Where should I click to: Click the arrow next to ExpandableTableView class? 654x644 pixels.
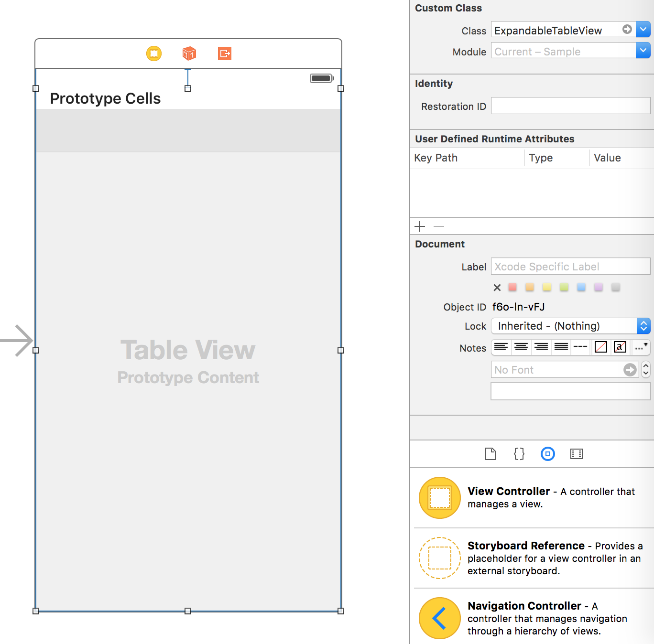[x=626, y=29]
